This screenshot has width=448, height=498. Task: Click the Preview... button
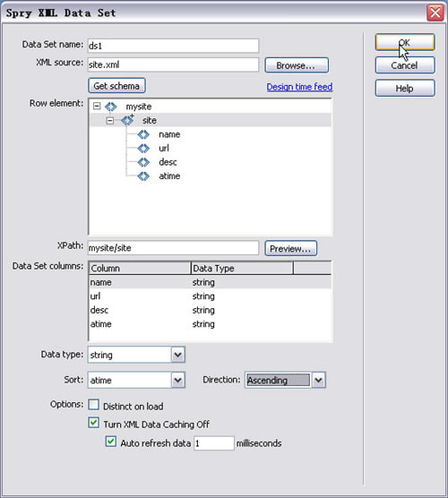[290, 248]
